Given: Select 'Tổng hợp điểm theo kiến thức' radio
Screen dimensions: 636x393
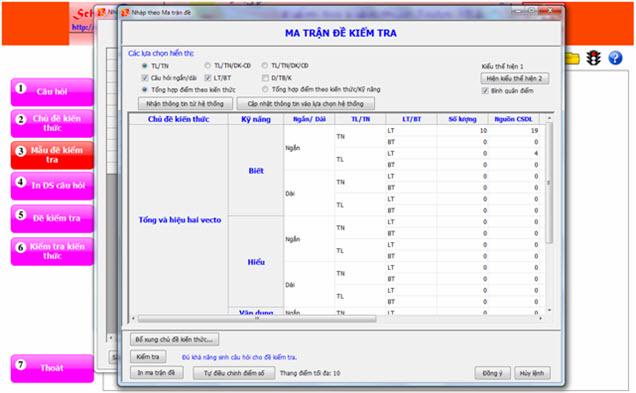Looking at the screenshot, I should (x=144, y=89).
